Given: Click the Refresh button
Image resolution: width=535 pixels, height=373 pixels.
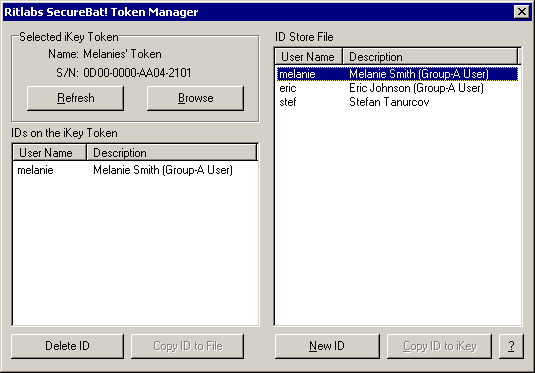Looking at the screenshot, I should click(75, 98).
